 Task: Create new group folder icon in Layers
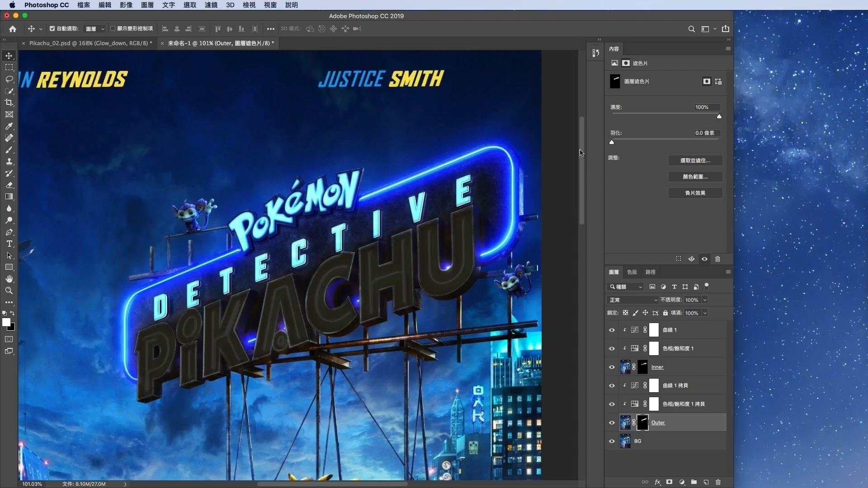pos(693,482)
